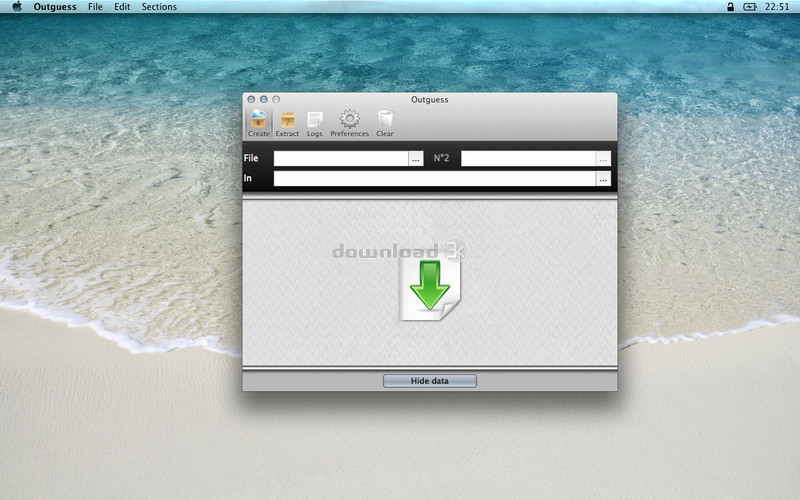
Task: Click the Clear trash icon
Action: coord(385,123)
